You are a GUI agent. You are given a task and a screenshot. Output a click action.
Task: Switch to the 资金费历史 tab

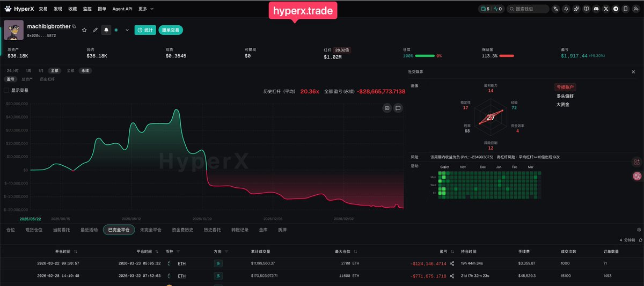[x=182, y=230]
